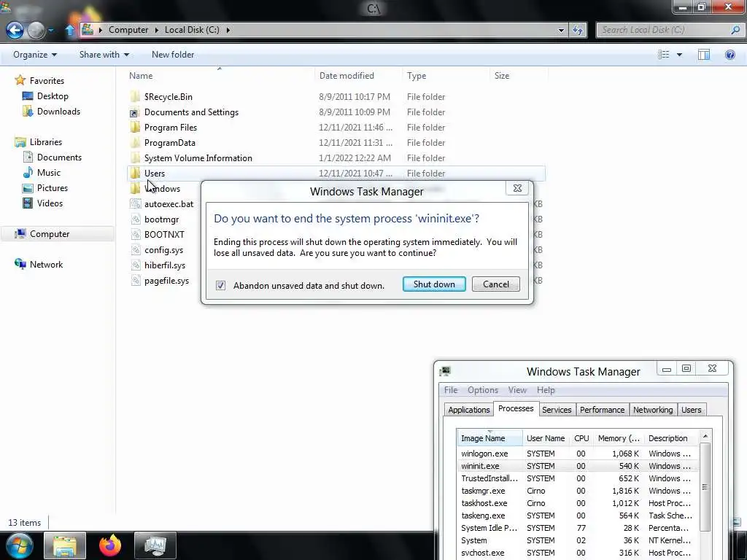Switch to the Applications tab
747x560 pixels.
(469, 410)
